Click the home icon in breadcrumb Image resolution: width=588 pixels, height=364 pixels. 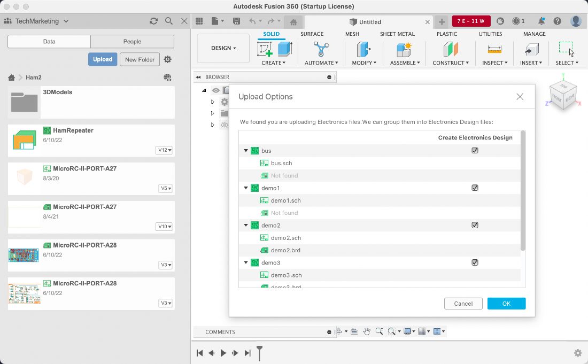pos(11,78)
